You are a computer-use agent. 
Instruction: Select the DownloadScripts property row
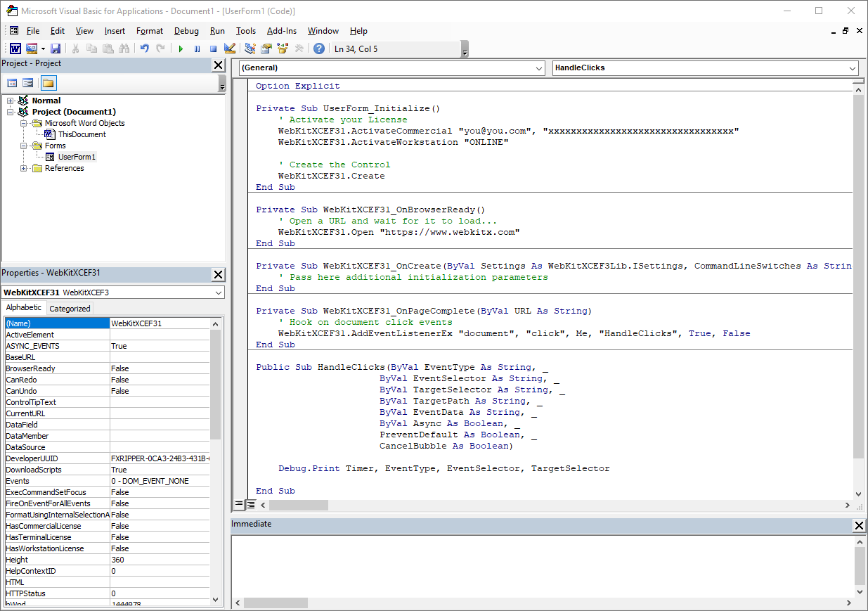pyautogui.click(x=107, y=470)
